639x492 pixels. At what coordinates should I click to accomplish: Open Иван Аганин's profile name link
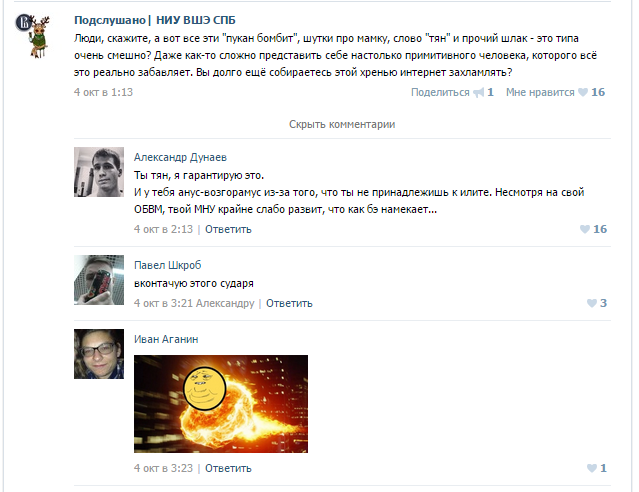point(166,339)
